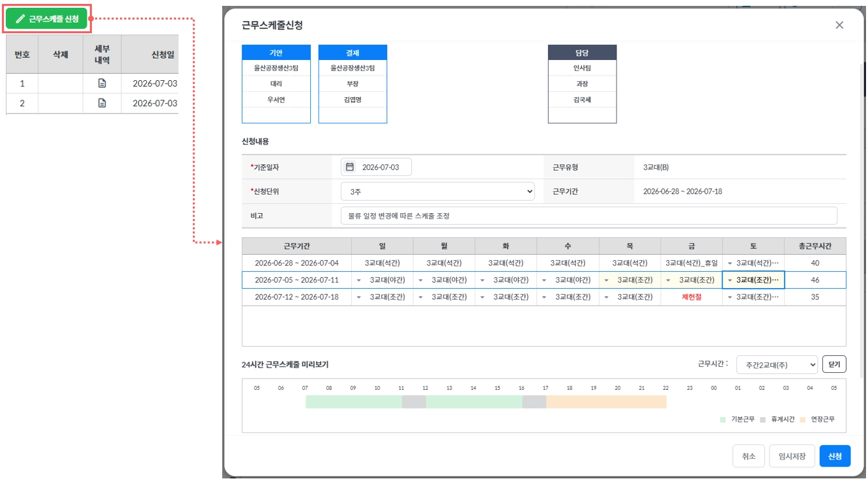Image resolution: width=868 pixels, height=481 pixels.
Task: Open Thursday shift dropdown for 2026-07-12 week
Action: pyautogui.click(x=607, y=297)
